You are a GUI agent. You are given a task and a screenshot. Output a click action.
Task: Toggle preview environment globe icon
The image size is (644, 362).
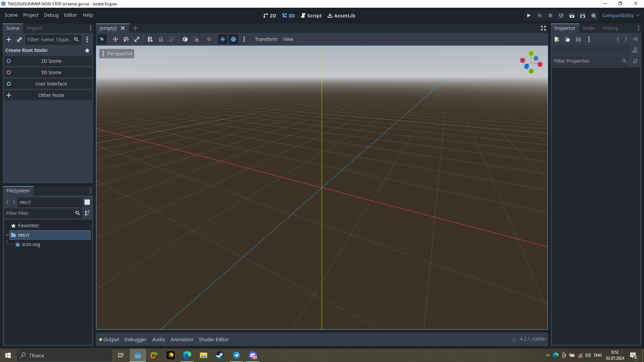coord(233,39)
